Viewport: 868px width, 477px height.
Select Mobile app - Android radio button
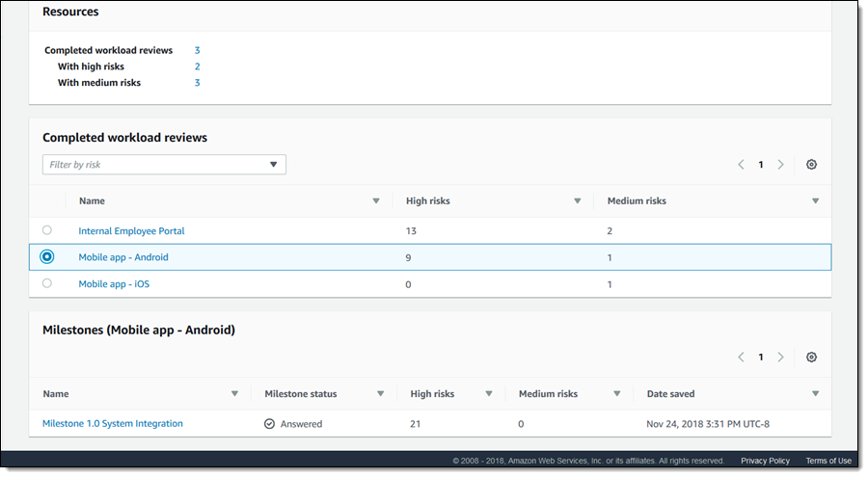point(47,257)
